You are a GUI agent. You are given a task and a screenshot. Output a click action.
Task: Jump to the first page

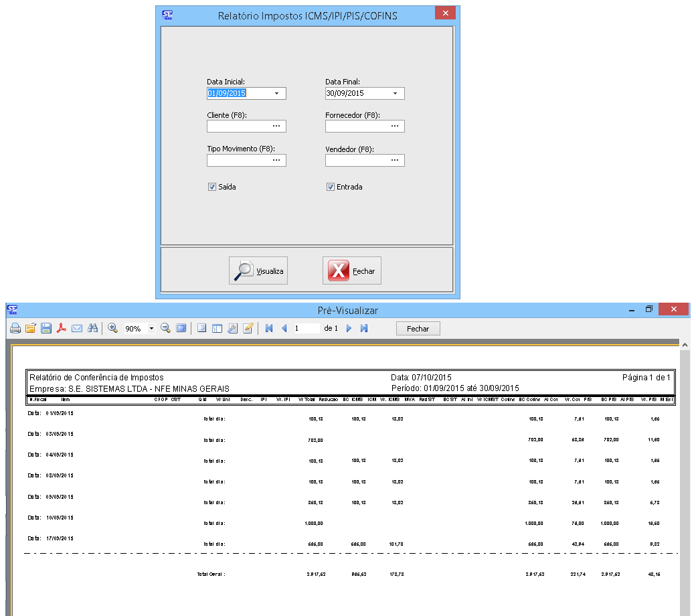coord(269,329)
